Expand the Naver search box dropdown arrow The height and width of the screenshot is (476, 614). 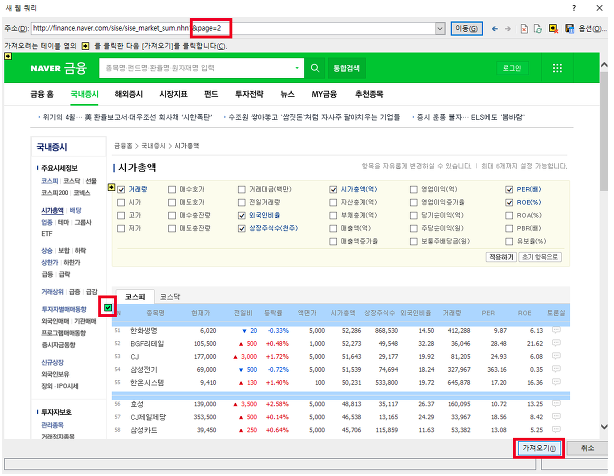[297, 68]
